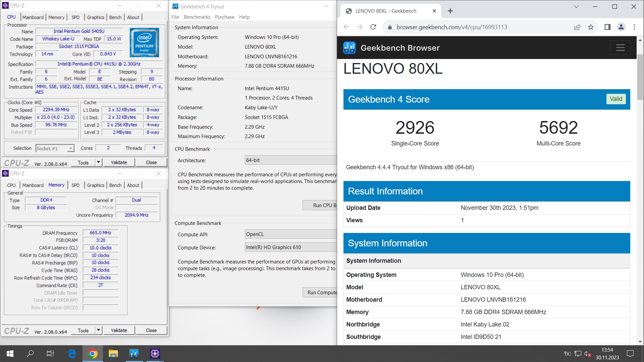The image size is (644, 362).
Task: Open the Compute API OpenCL combo box
Action: [291, 234]
